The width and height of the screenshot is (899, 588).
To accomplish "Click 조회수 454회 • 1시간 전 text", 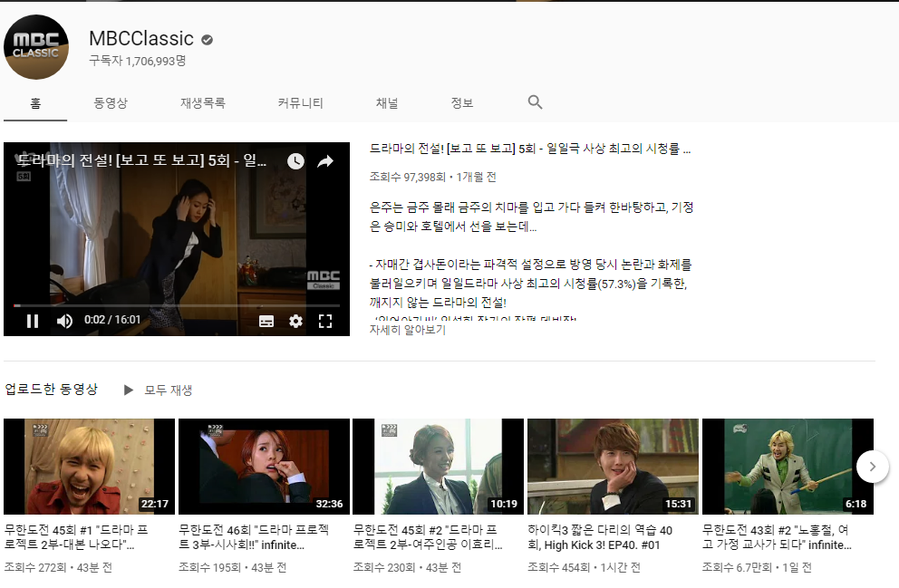I will tap(584, 567).
